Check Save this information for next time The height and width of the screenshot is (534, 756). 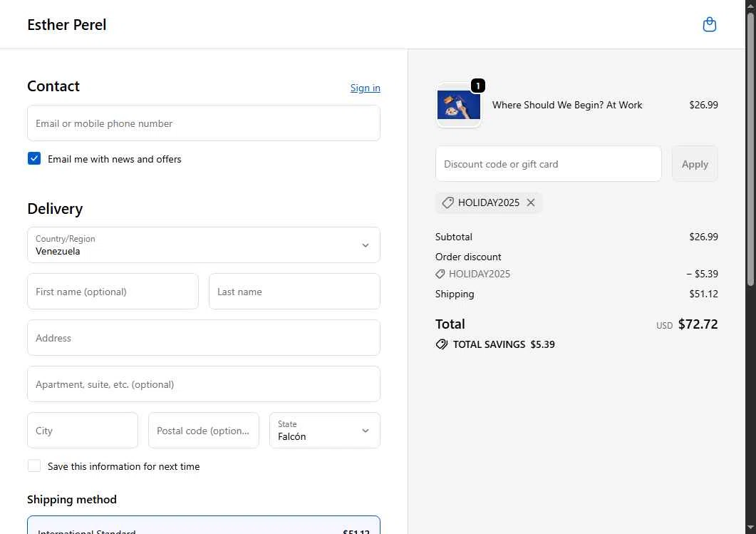tap(34, 466)
